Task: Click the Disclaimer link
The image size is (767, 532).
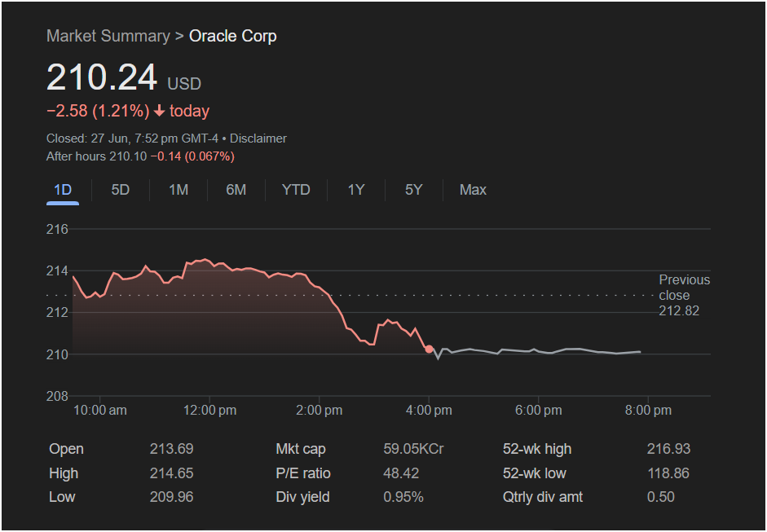Action: click(258, 138)
